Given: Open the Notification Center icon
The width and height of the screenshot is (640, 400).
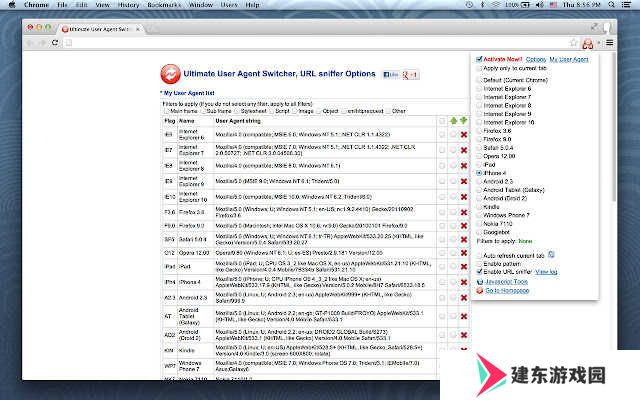Looking at the screenshot, I should click(x=626, y=5).
